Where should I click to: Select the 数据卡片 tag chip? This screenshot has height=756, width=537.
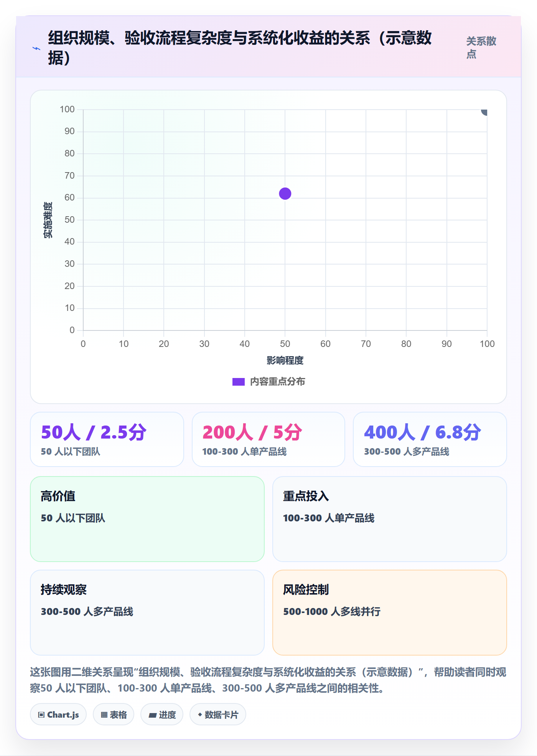coord(218,715)
